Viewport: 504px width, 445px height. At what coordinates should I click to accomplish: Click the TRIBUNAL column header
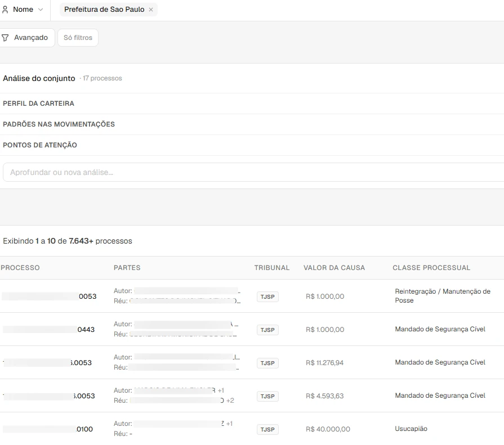click(x=272, y=268)
